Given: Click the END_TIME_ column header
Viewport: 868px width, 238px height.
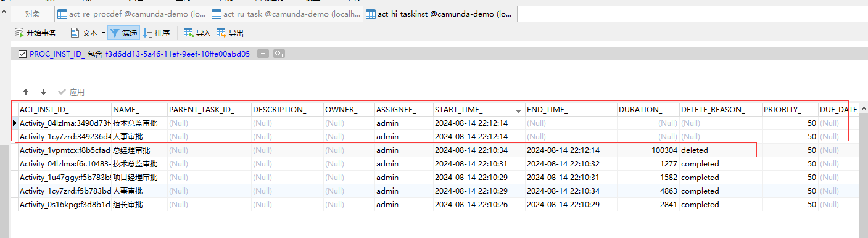Looking at the screenshot, I should tap(571, 110).
